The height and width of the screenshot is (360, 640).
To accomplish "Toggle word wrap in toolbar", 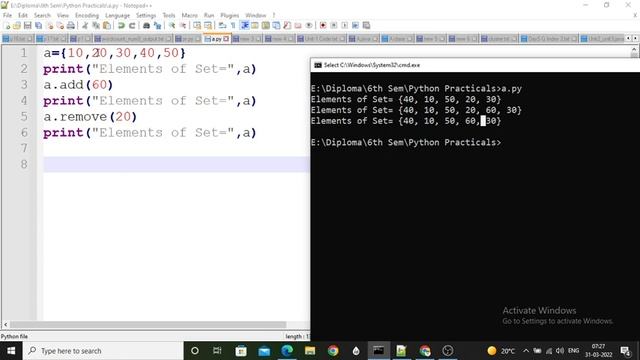I will click(222, 25).
